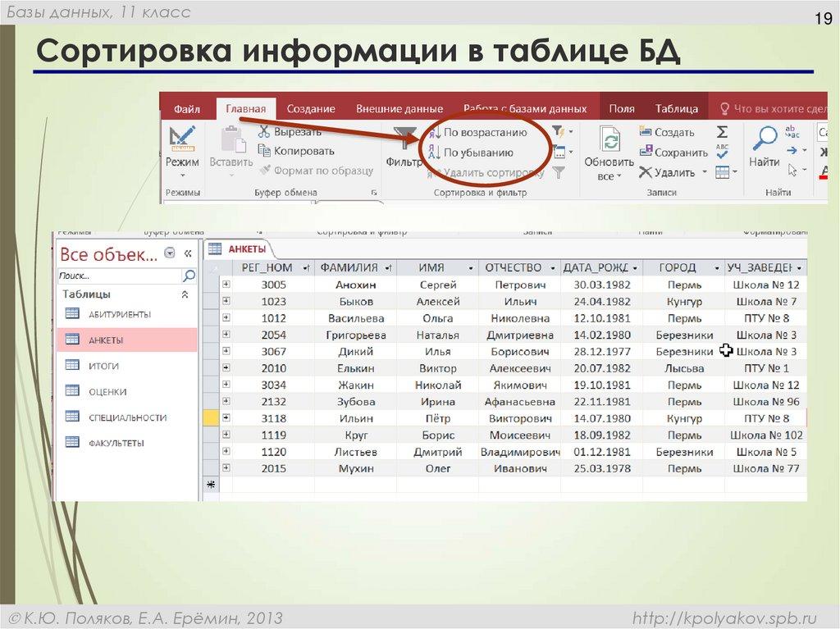
Task: Insert totals with the Σ icon
Action: click(720, 131)
